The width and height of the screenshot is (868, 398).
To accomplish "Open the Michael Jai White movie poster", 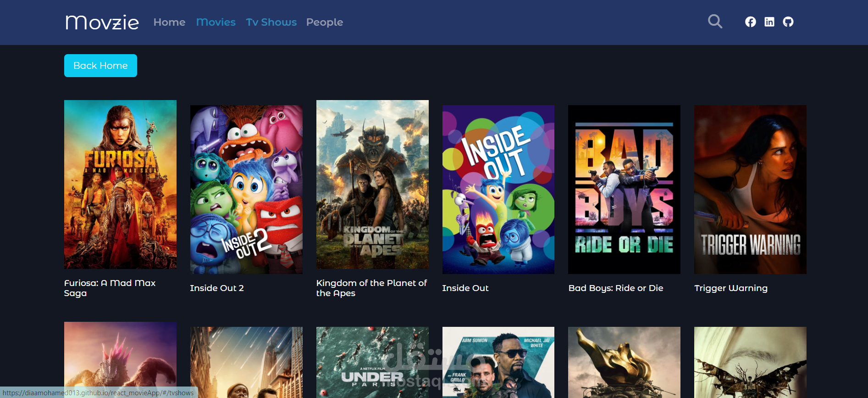I will 498,362.
